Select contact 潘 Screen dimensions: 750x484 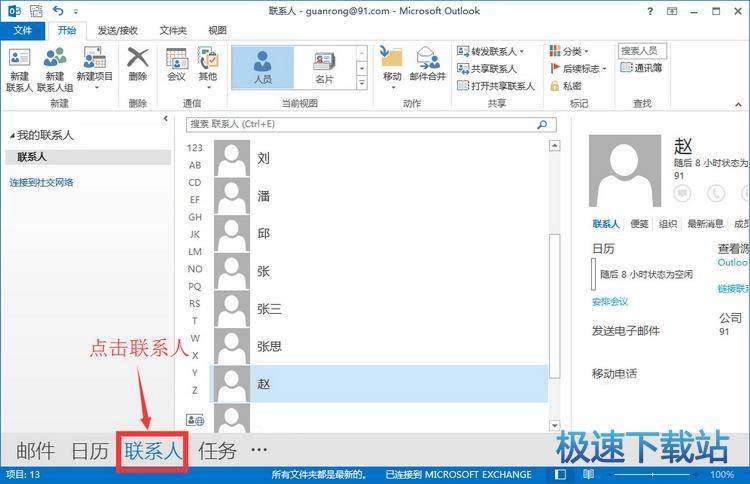click(x=381, y=196)
